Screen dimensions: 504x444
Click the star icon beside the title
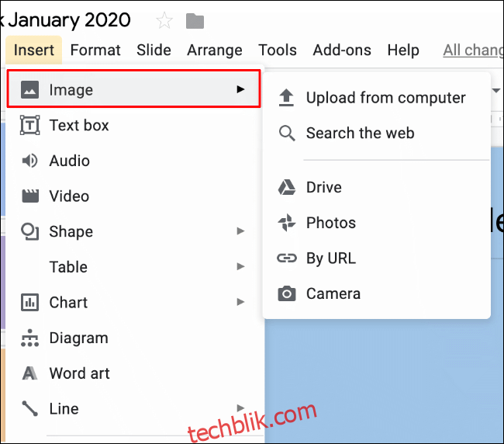[164, 21]
